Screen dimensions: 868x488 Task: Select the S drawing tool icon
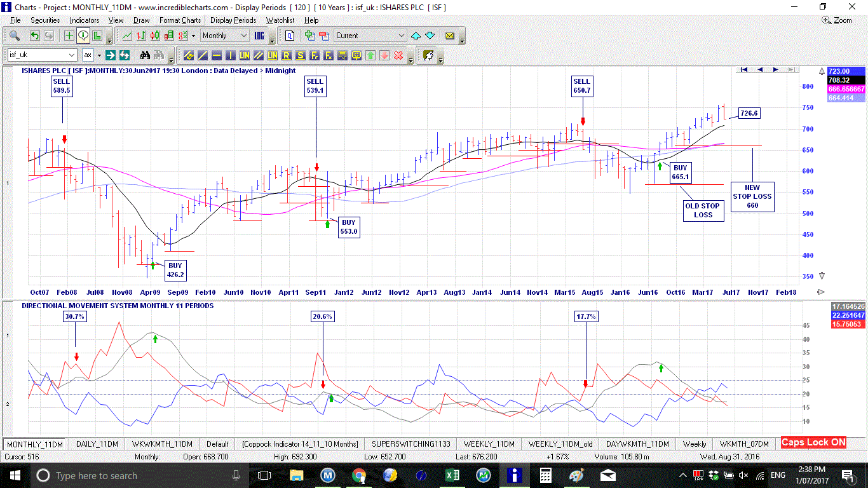[300, 55]
